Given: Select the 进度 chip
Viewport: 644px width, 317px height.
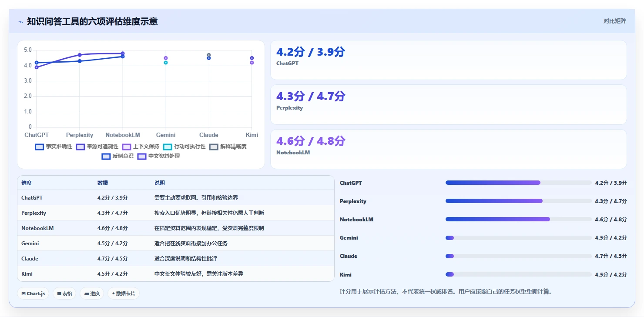Looking at the screenshot, I should 92,294.
